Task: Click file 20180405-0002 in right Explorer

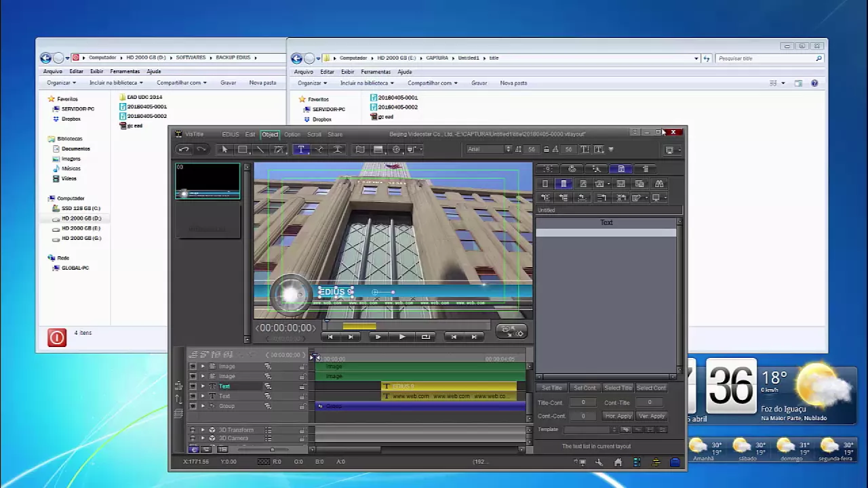Action: 394,107
